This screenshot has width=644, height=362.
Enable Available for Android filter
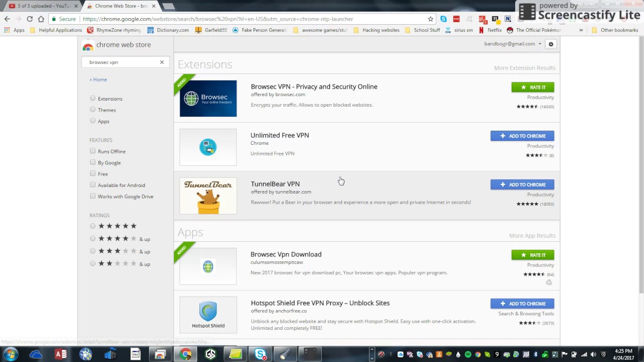(93, 185)
